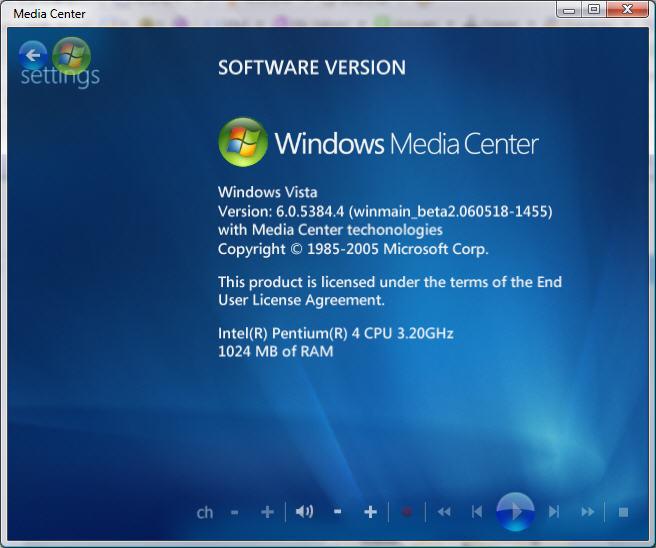Close the Media Center window
This screenshot has width=656, height=548.
pyautogui.click(x=627, y=9)
